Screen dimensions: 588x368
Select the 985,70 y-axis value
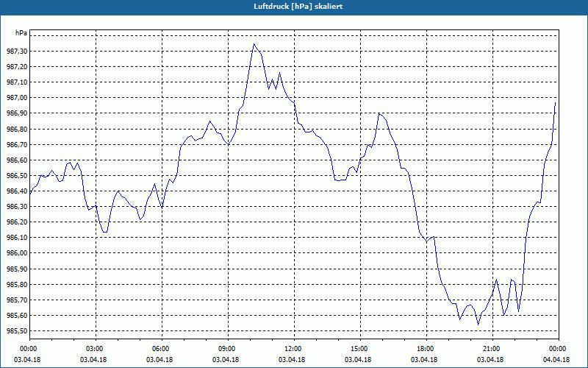(17, 300)
